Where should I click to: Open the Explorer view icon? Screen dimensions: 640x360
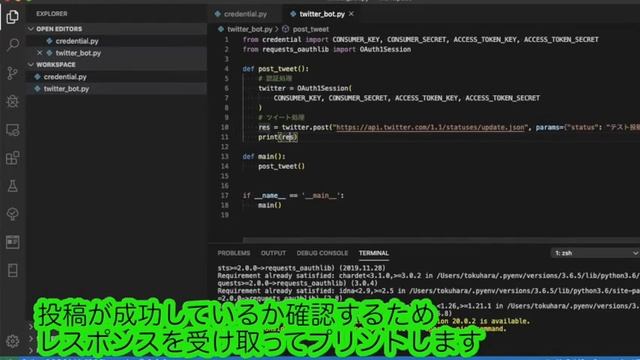pyautogui.click(x=12, y=17)
